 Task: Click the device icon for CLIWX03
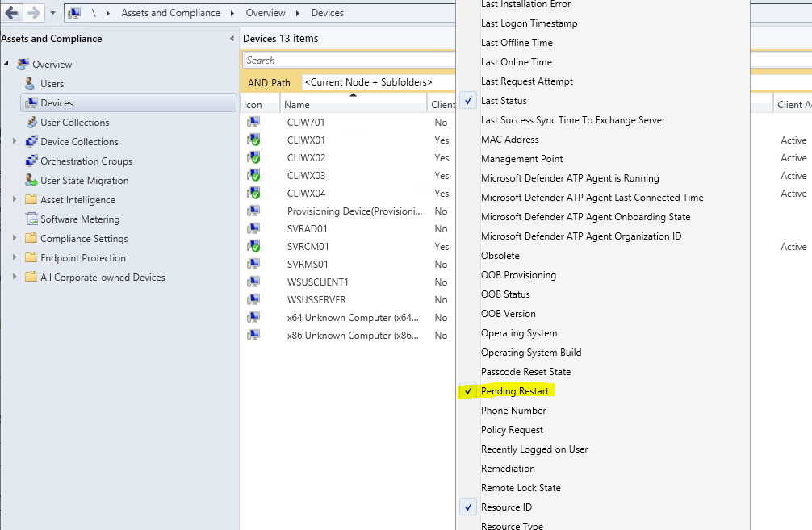pyautogui.click(x=253, y=176)
